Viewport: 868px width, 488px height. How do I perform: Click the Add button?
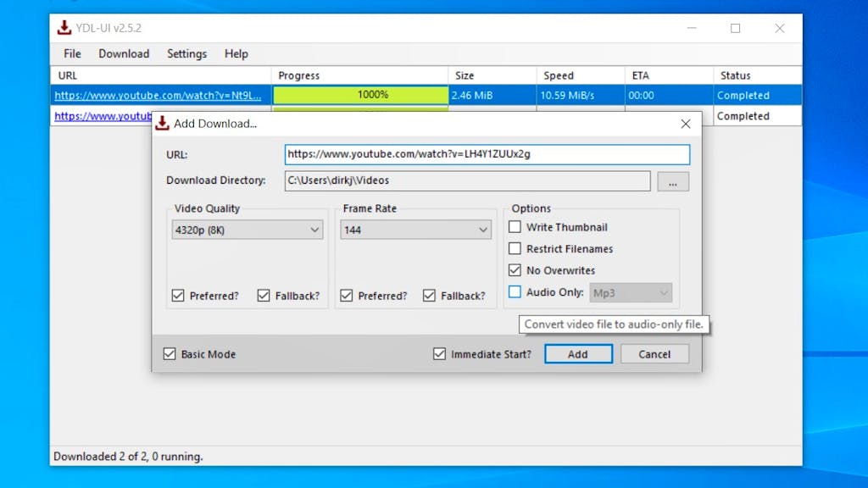pos(578,354)
